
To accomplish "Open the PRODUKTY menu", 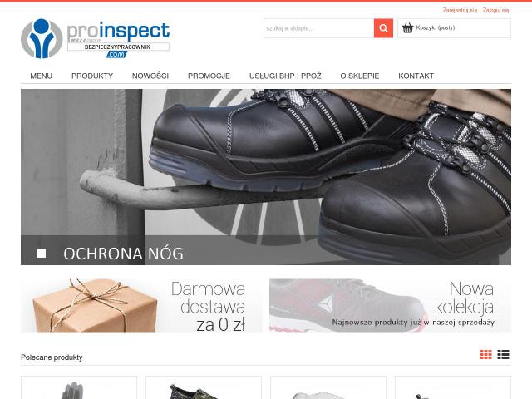I will point(92,76).
